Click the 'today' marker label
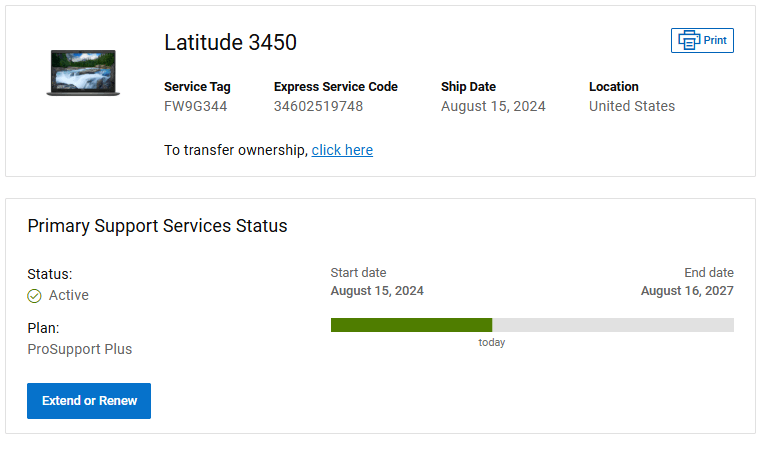Image resolution: width=769 pixels, height=453 pixels. 492,342
